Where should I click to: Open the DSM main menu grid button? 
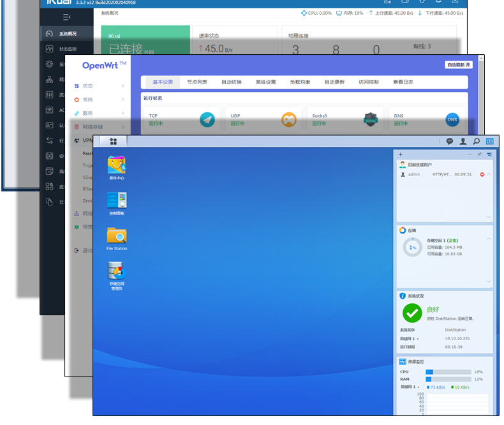click(x=113, y=141)
